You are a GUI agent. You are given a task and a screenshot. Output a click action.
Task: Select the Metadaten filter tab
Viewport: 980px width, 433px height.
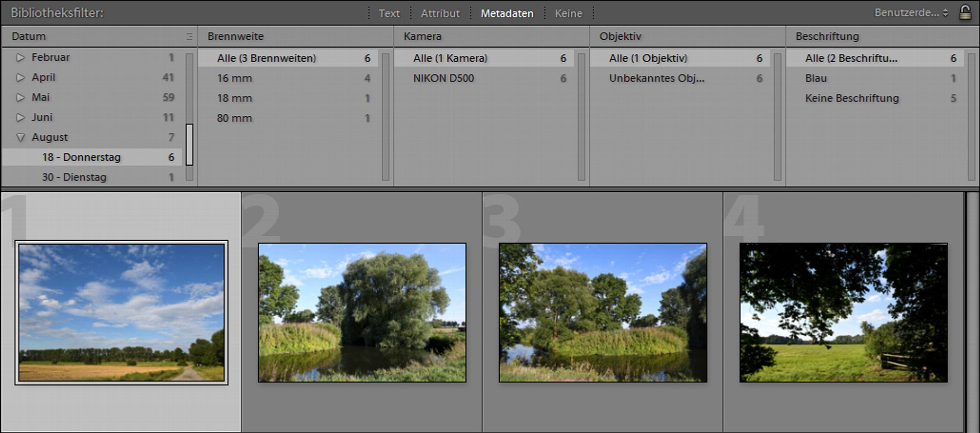pyautogui.click(x=507, y=13)
